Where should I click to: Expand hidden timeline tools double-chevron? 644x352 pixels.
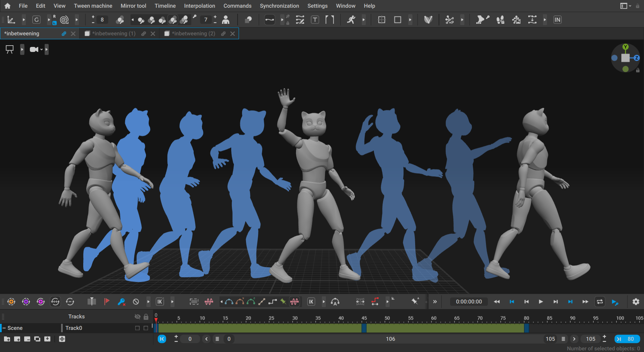435,302
